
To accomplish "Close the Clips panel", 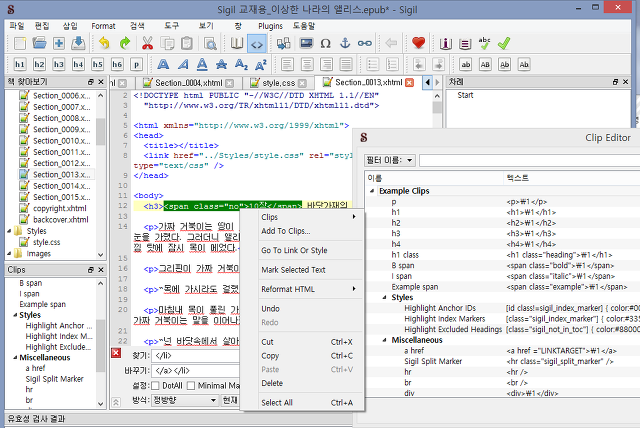I will [x=101, y=270].
